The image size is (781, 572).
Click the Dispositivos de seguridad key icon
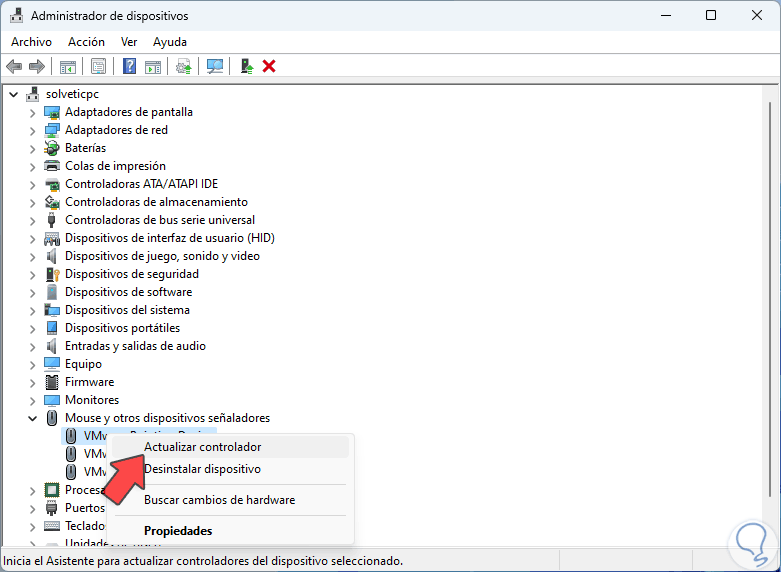52,274
